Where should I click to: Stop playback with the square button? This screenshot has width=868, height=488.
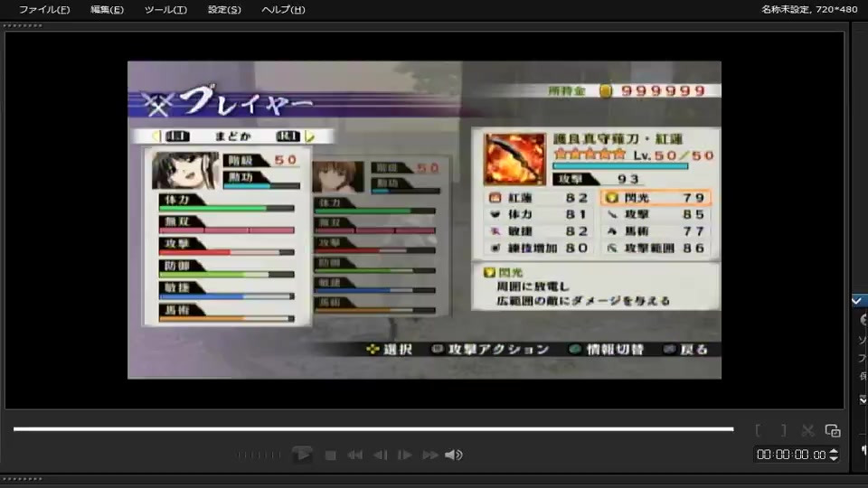pyautogui.click(x=331, y=455)
